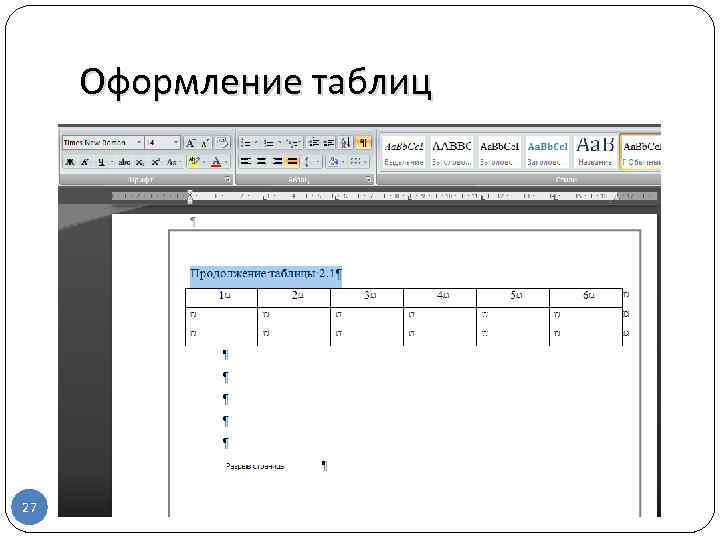Increase font size with grow button

pos(190,143)
